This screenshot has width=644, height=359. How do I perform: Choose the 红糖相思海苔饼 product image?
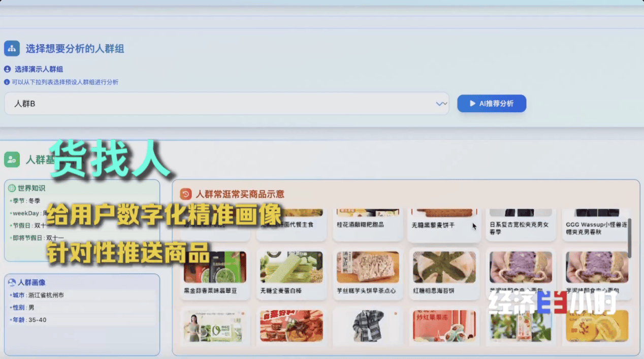[x=444, y=267]
